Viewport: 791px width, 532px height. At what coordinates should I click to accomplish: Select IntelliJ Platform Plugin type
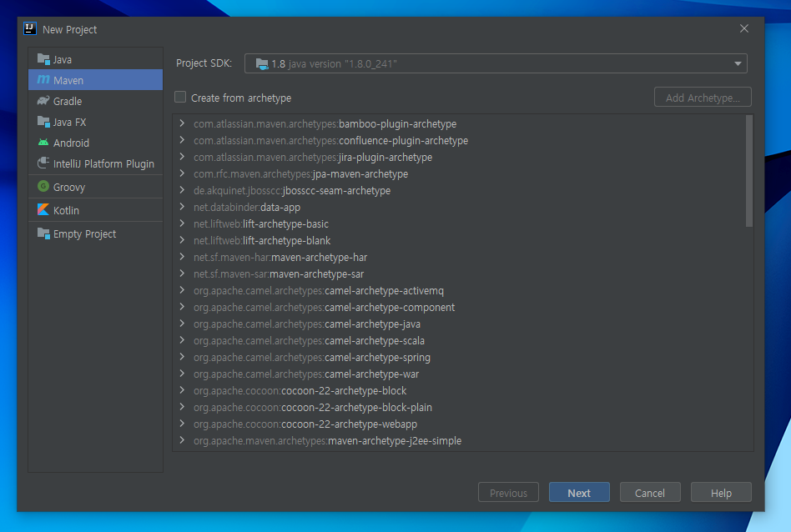tap(95, 163)
